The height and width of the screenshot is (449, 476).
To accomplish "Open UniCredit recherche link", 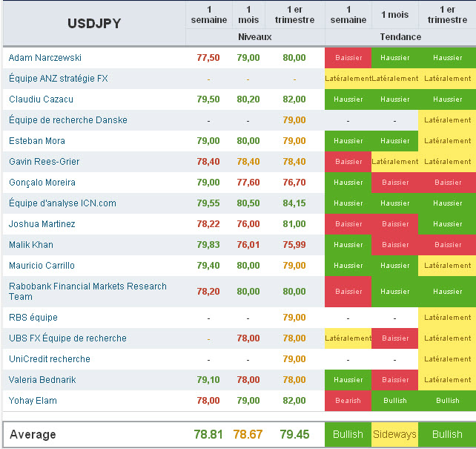I will point(50,359).
